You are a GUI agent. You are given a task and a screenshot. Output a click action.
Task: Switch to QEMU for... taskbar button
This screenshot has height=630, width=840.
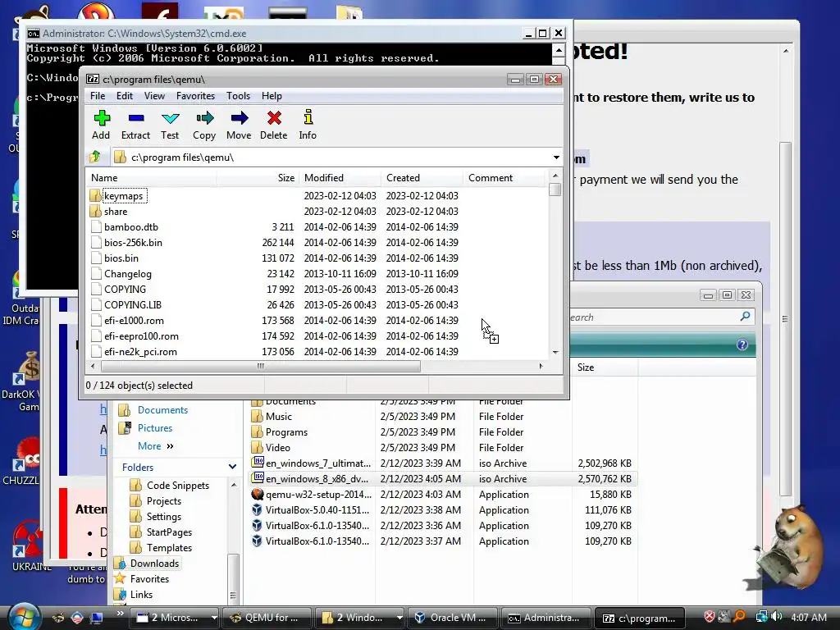[x=267, y=618]
